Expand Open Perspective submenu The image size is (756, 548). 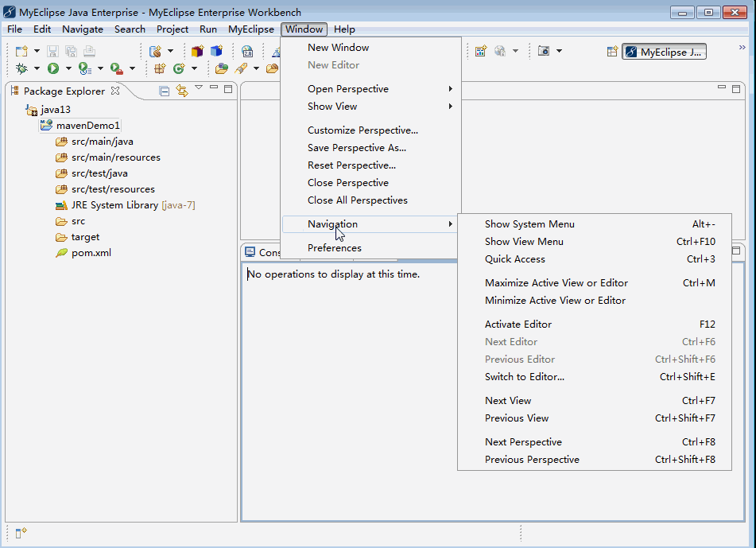[370, 89]
